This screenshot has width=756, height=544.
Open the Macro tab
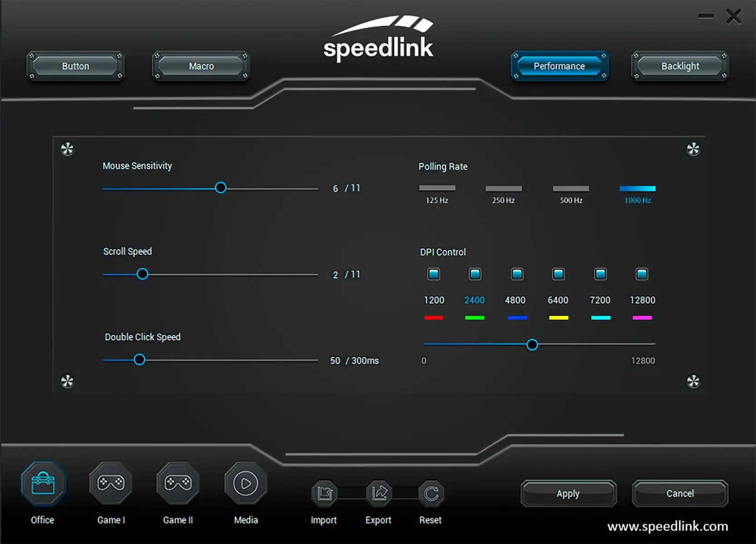pos(200,66)
